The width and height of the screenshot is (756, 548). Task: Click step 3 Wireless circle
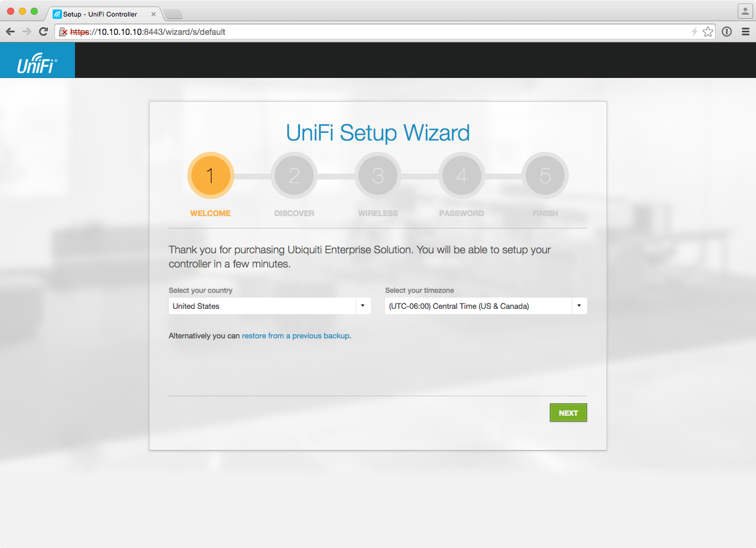378,175
